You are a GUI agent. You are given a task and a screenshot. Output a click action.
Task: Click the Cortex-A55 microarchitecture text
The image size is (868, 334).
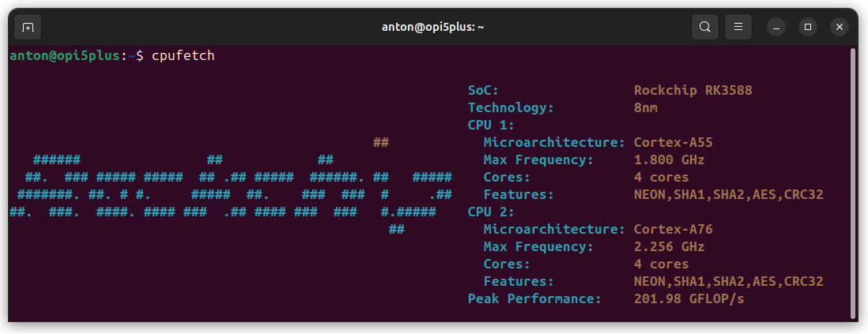(674, 142)
